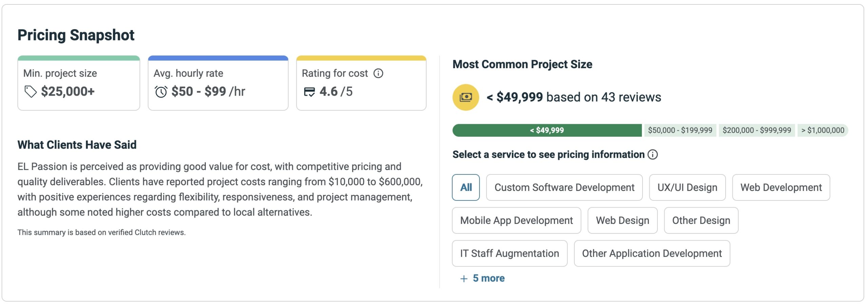868x307 pixels.
Task: Open the info tooltip beside Rating for cost
Action: [378, 73]
